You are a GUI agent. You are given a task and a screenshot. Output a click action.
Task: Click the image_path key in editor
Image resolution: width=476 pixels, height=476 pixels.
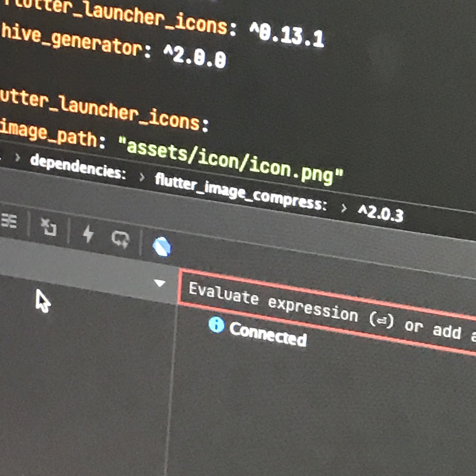(x=49, y=134)
